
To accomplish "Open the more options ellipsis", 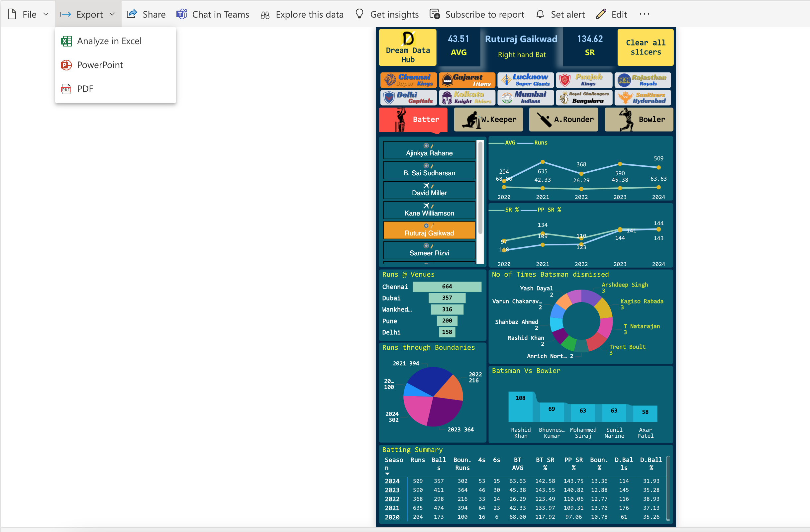I will 644,14.
